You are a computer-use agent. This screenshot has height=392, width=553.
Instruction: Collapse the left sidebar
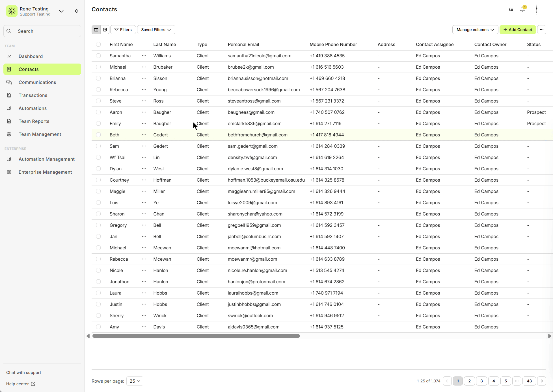coord(76,11)
